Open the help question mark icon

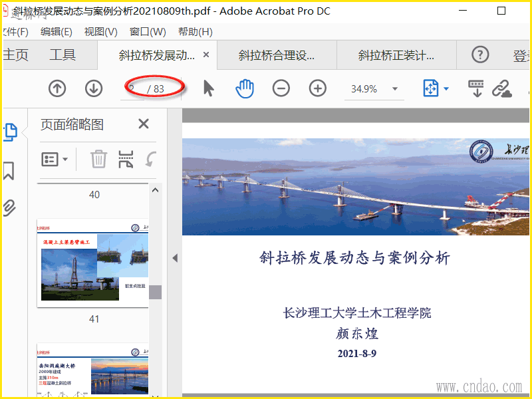[480, 55]
